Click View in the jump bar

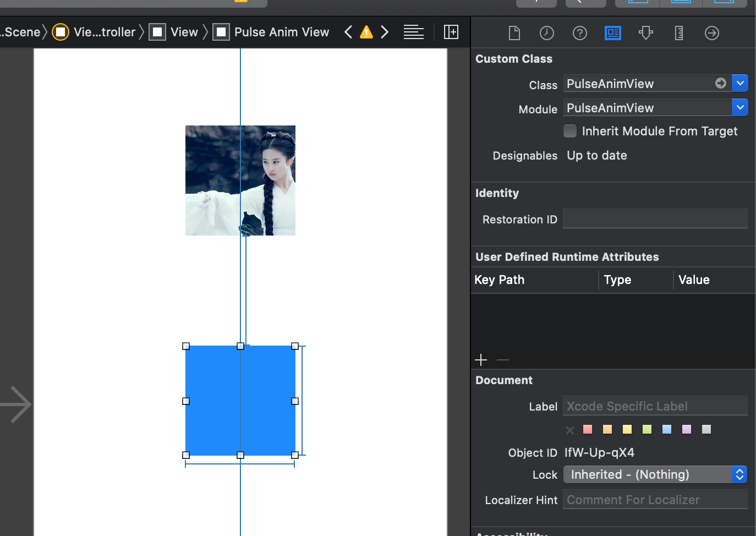(184, 32)
